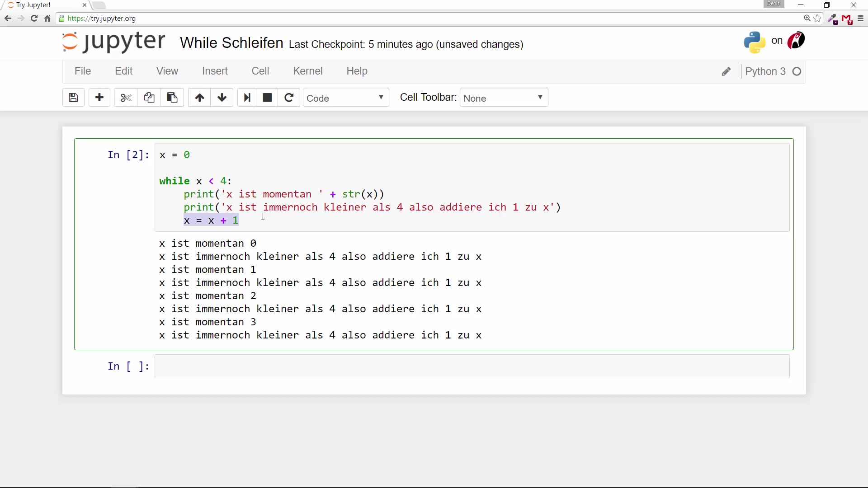
Task: Click the Jupyter logo link
Action: [113, 42]
